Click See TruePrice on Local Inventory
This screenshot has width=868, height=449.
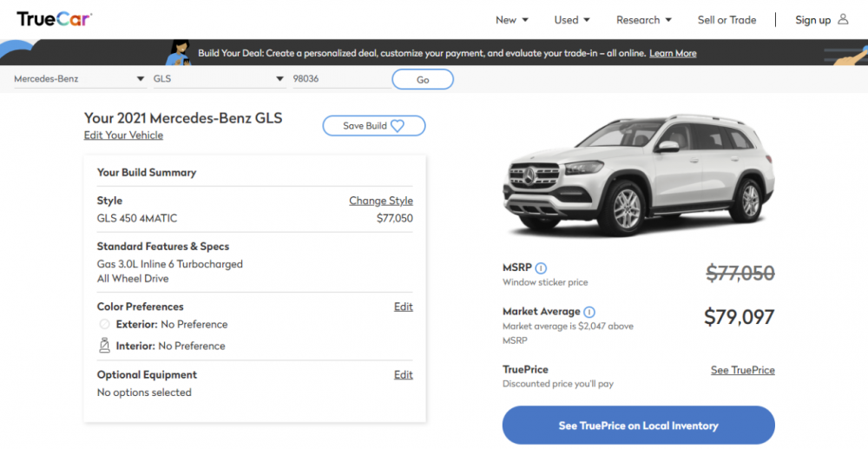tap(638, 426)
